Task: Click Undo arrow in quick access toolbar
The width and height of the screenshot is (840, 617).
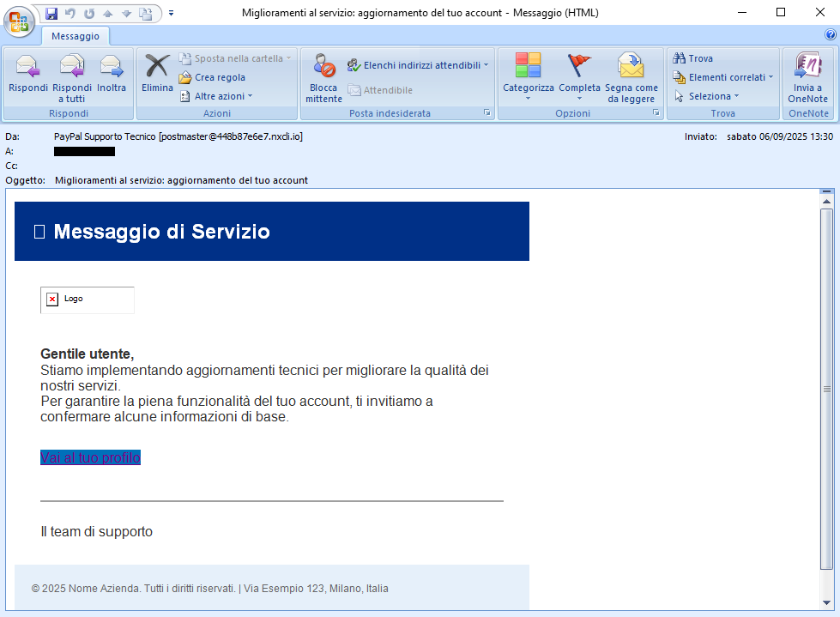Action: [x=70, y=14]
